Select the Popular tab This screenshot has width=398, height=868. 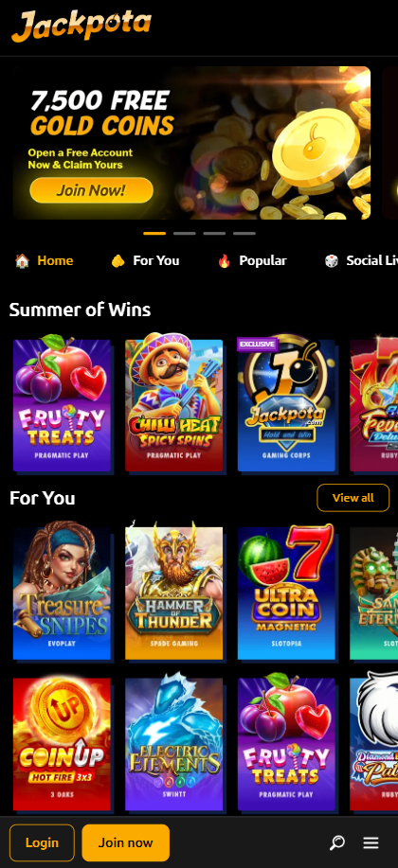pos(262,260)
